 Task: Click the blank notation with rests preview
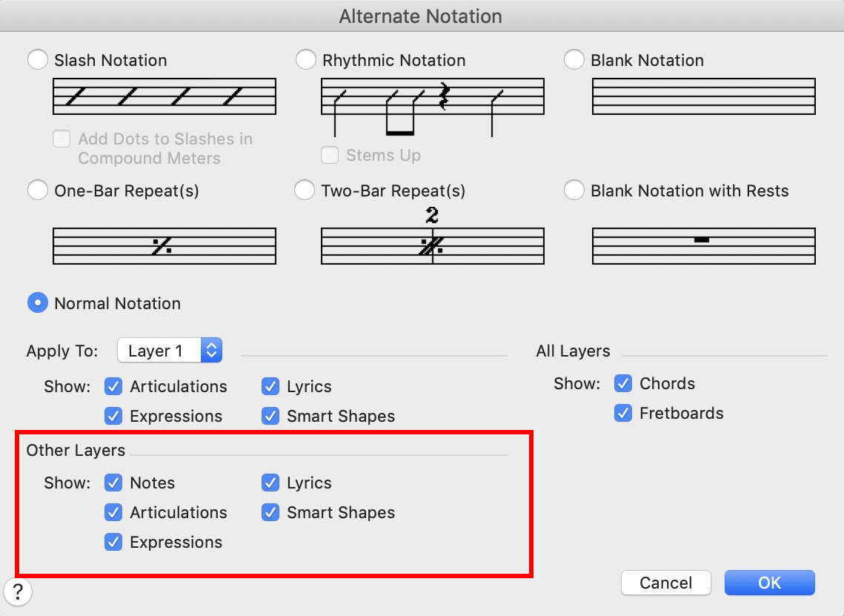pyautogui.click(x=704, y=246)
